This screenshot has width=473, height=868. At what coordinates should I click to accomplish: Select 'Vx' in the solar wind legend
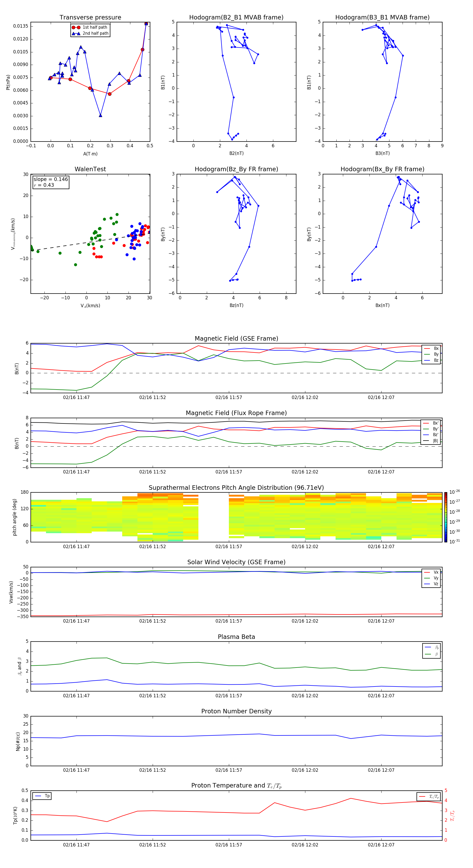431,572
